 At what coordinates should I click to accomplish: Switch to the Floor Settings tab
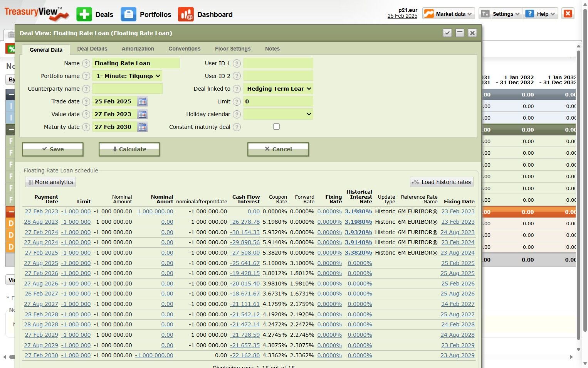pos(233,49)
